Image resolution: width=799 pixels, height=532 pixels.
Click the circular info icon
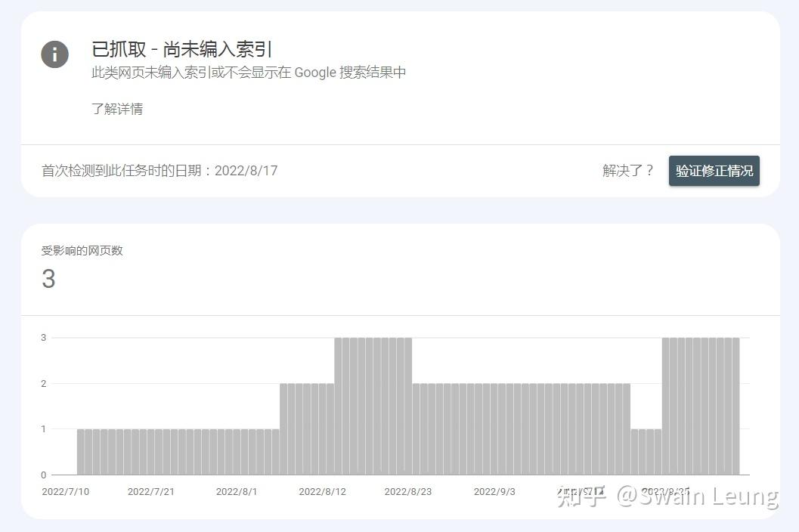54,54
